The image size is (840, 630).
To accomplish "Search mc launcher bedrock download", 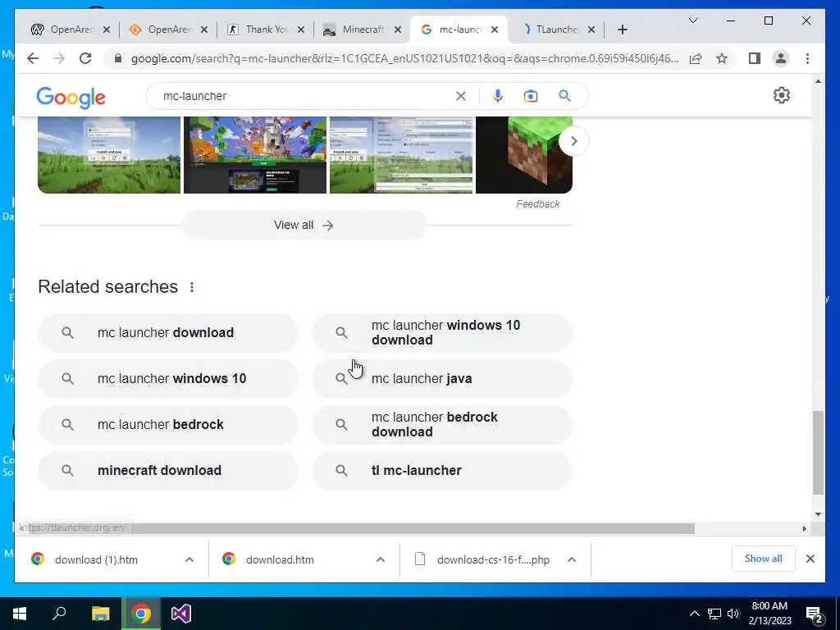I will tap(442, 425).
